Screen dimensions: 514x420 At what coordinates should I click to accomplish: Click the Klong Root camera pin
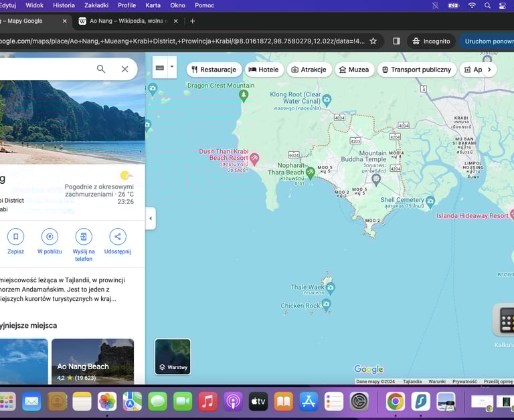[327, 99]
